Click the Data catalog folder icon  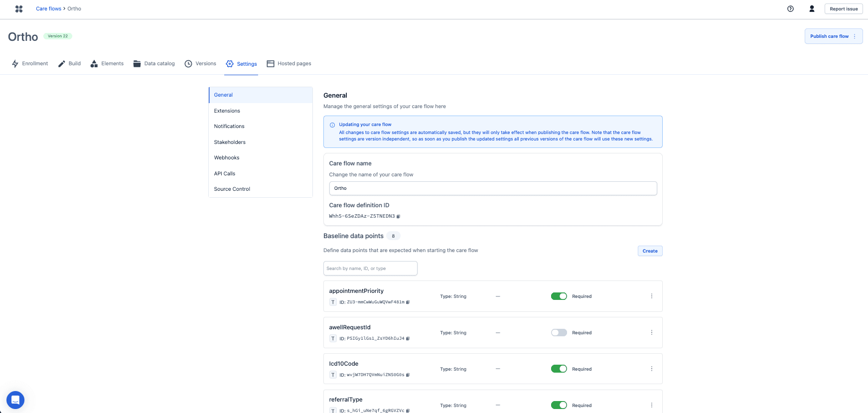[137, 64]
